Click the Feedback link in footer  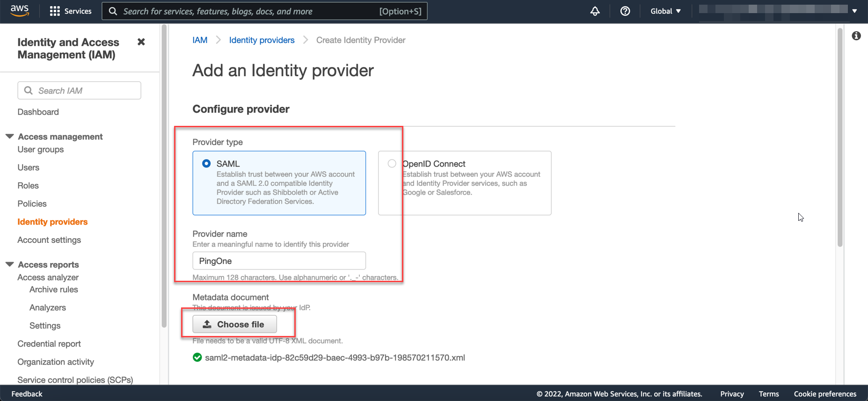click(x=27, y=394)
